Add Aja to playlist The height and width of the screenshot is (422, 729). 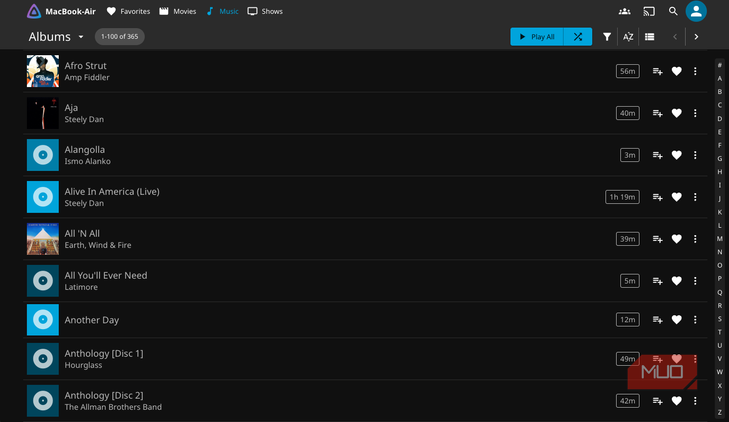click(657, 113)
